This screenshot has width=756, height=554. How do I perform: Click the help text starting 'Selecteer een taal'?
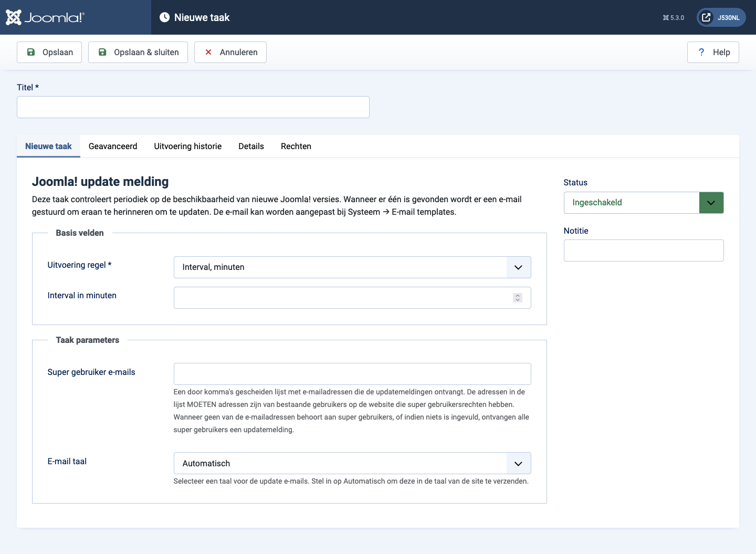click(x=351, y=481)
